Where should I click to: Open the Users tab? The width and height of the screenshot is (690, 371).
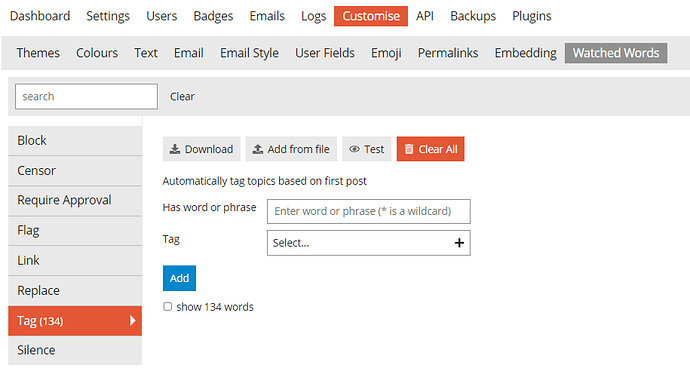(161, 16)
